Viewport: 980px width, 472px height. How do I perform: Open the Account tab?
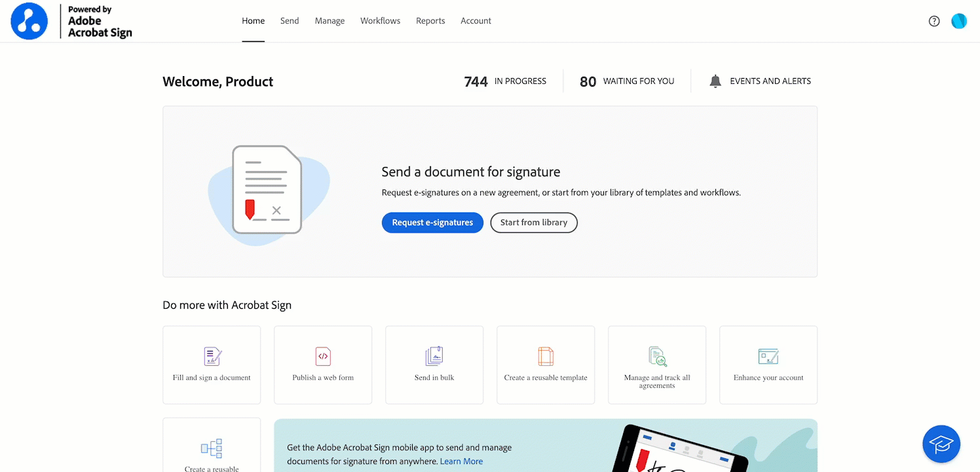[476, 21]
